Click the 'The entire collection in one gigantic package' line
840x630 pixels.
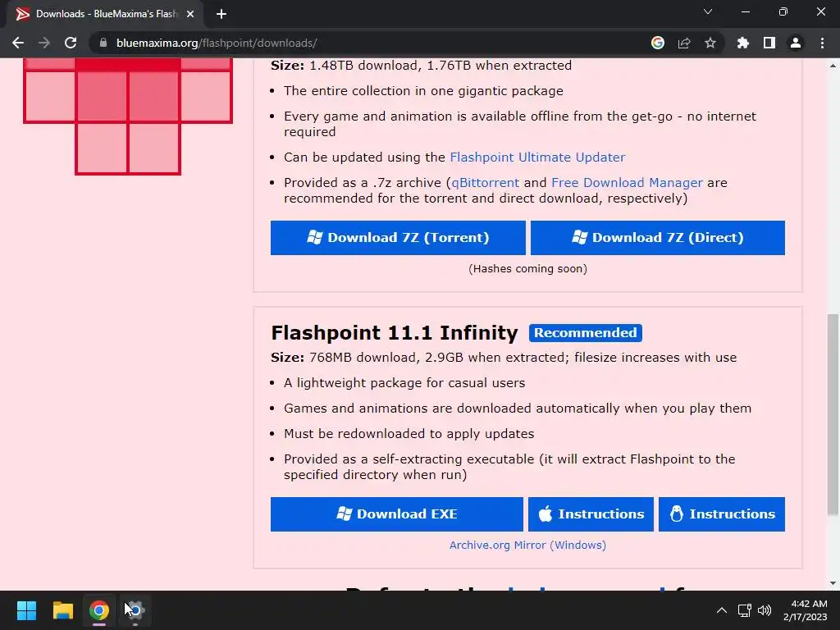coord(423,90)
